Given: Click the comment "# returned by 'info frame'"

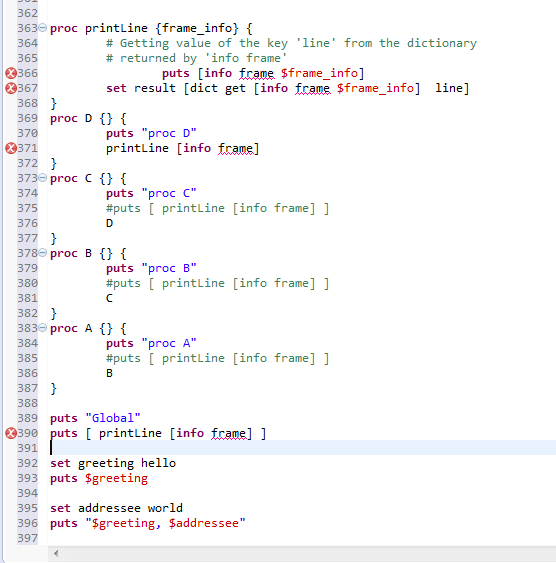Looking at the screenshot, I should [197, 58].
